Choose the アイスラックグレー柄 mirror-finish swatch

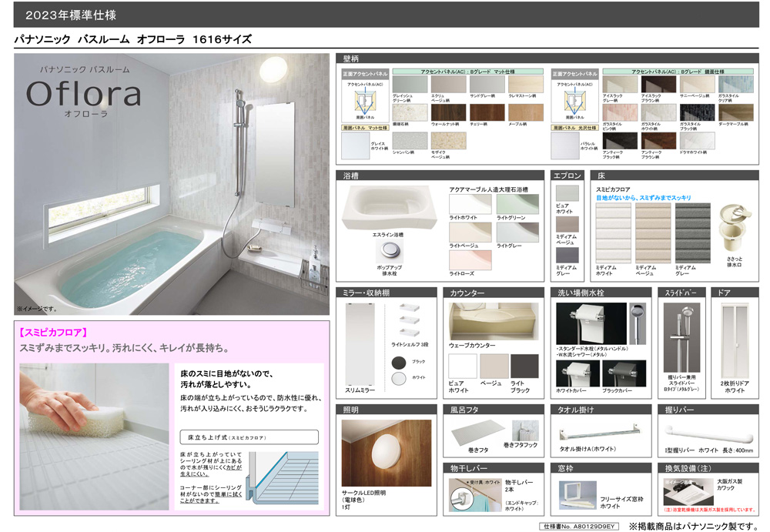coord(620,85)
